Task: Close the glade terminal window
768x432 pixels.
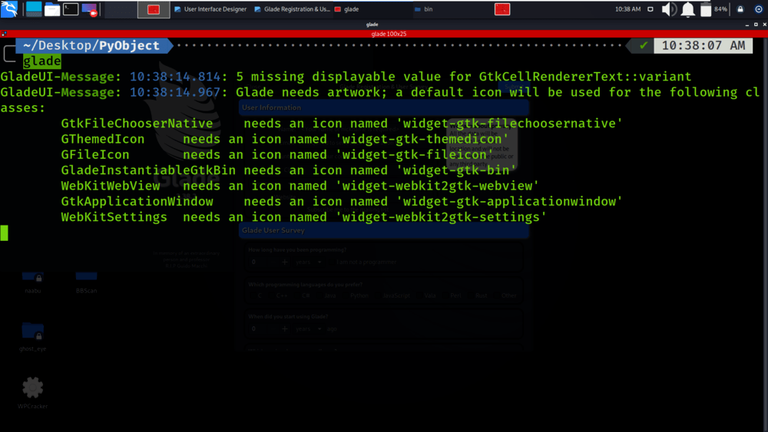Action: pyautogui.click(x=764, y=24)
